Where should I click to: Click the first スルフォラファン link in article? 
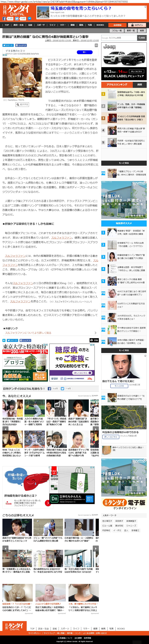click(61, 238)
